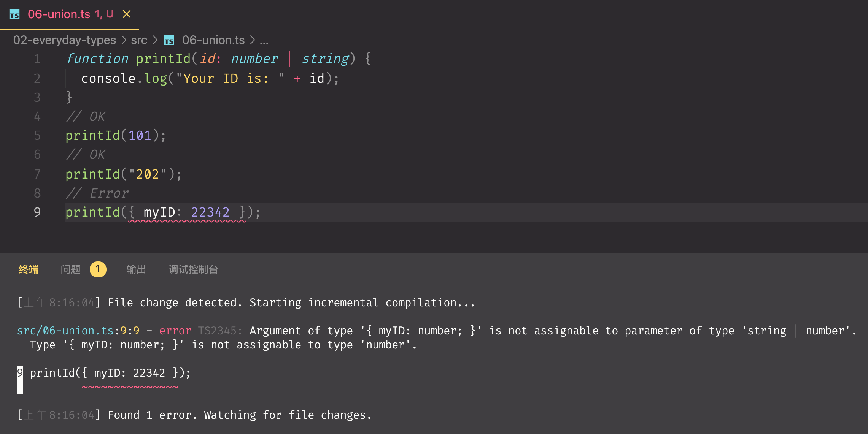Switch to the 输出 output tab
The height and width of the screenshot is (434, 868).
click(136, 269)
